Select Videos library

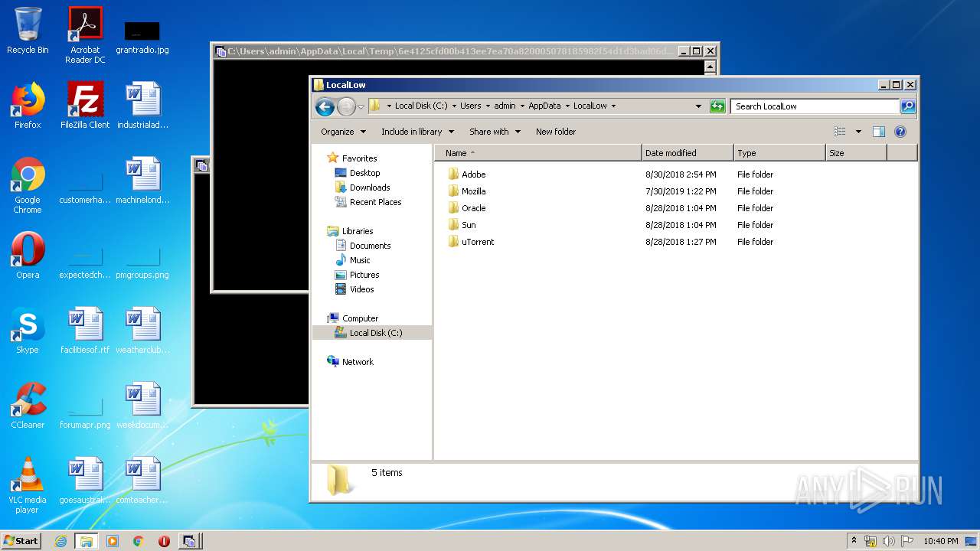361,289
